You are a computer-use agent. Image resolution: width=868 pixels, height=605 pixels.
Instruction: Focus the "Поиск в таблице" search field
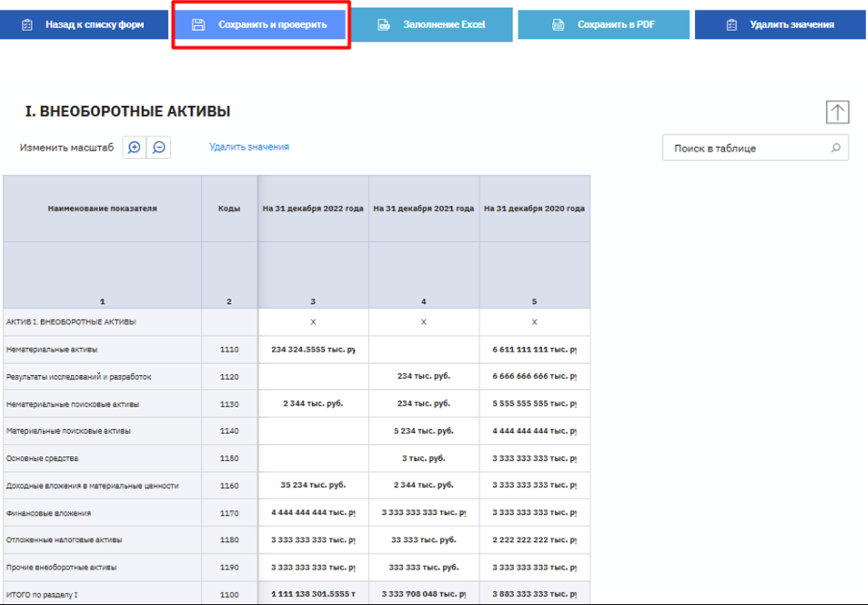click(x=747, y=148)
